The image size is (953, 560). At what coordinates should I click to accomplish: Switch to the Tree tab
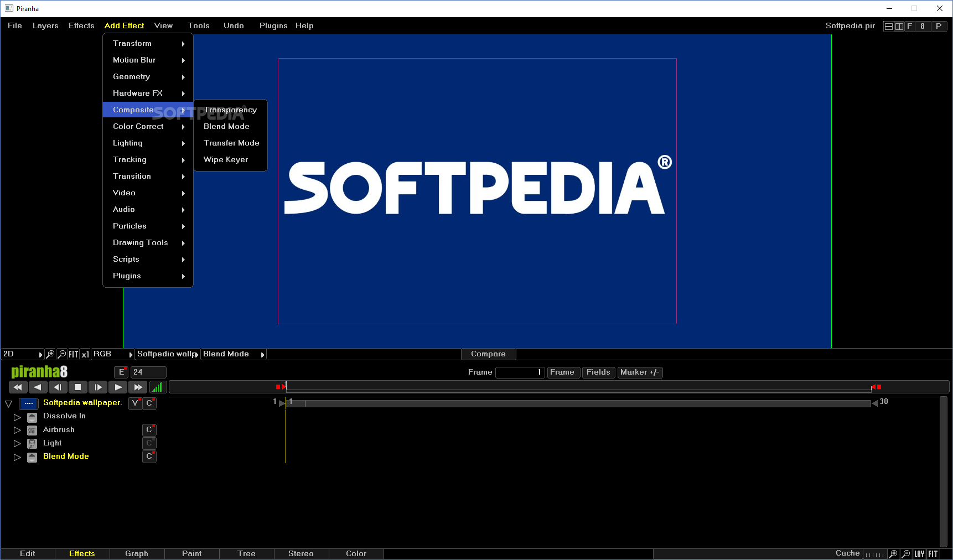coord(247,554)
